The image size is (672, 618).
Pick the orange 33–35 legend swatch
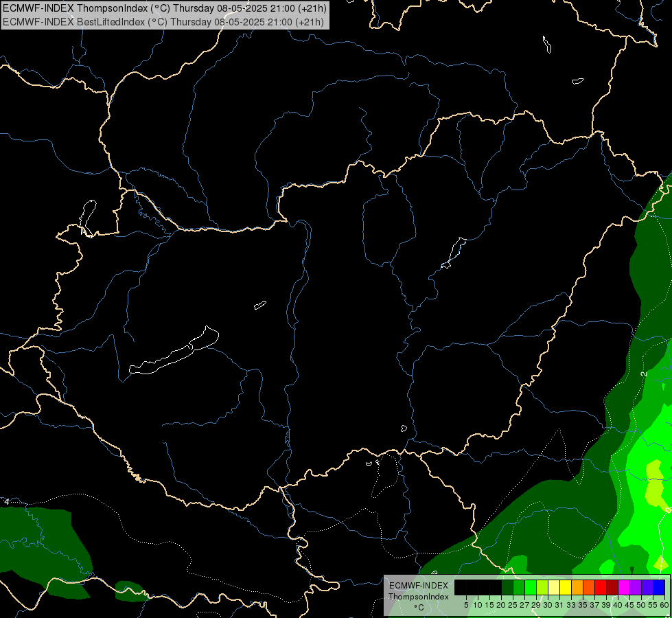[577, 587]
